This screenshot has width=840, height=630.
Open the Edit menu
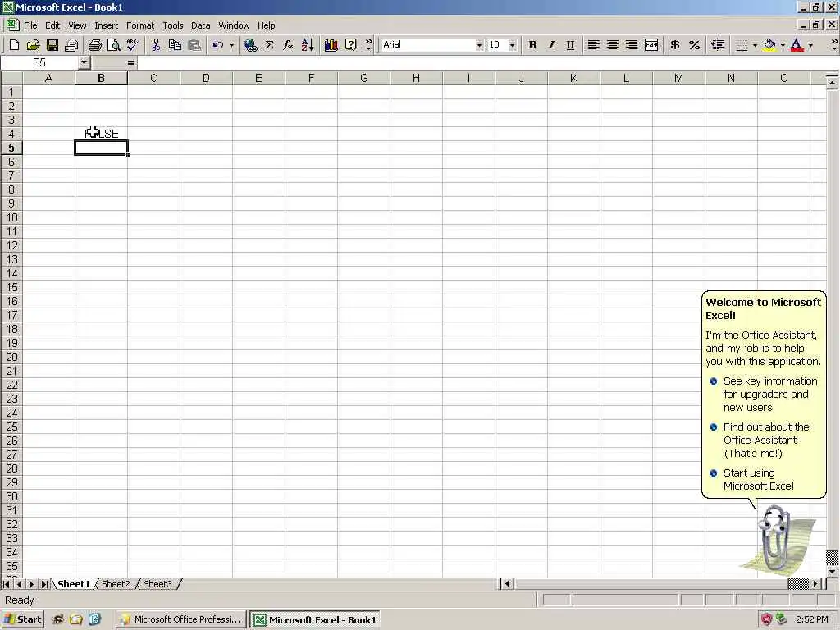[x=52, y=25]
